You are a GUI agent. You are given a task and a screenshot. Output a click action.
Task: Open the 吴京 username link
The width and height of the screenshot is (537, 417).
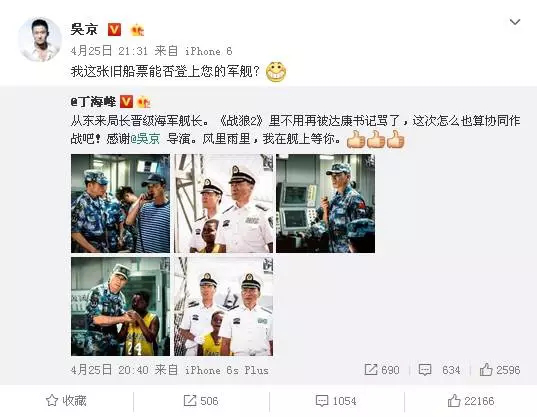84,29
